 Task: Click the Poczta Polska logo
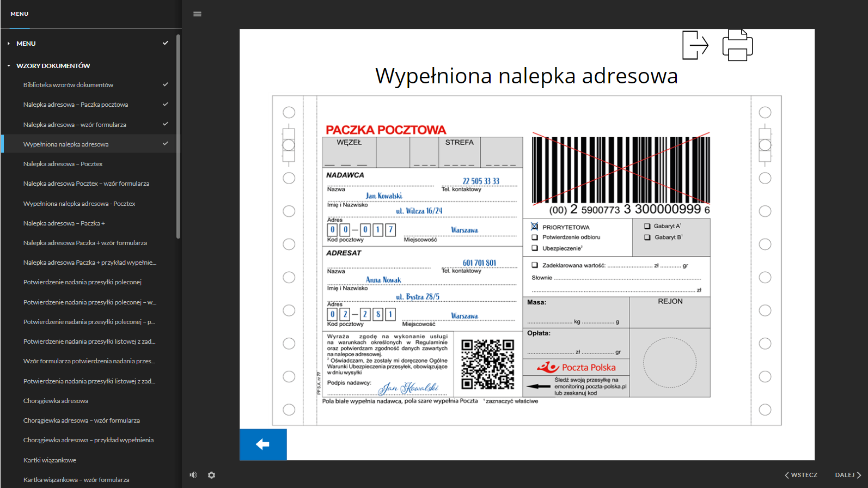point(576,367)
